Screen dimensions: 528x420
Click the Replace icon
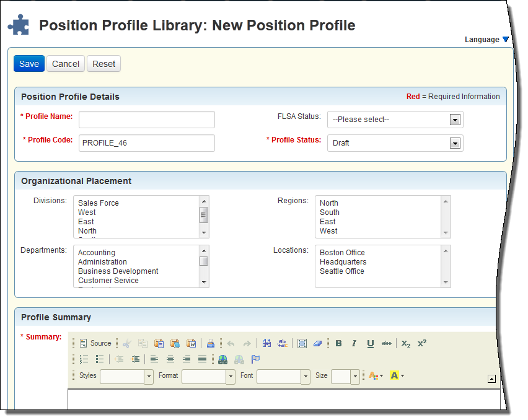[283, 343]
